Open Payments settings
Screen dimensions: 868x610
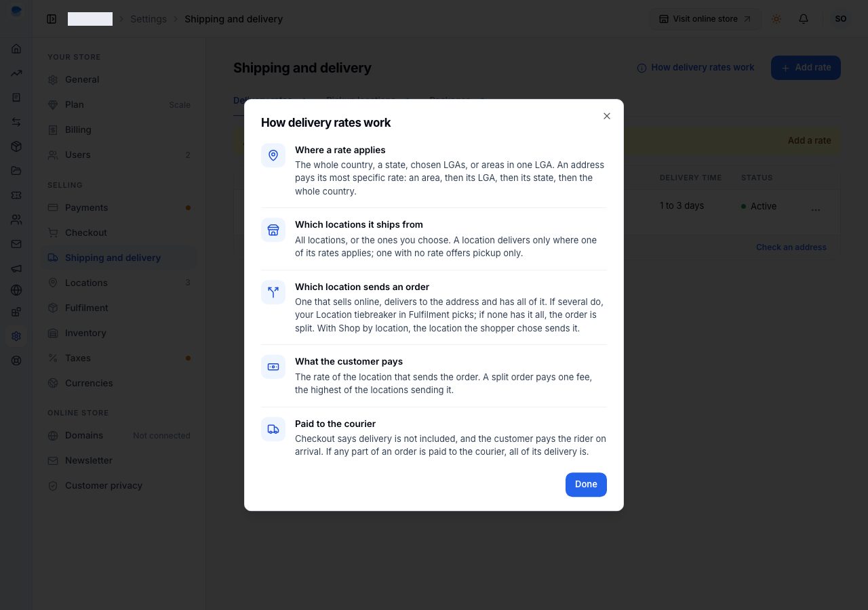click(120, 207)
